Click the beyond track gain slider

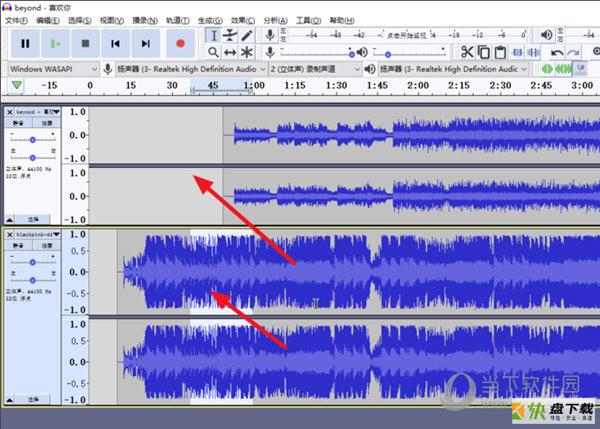click(x=33, y=139)
